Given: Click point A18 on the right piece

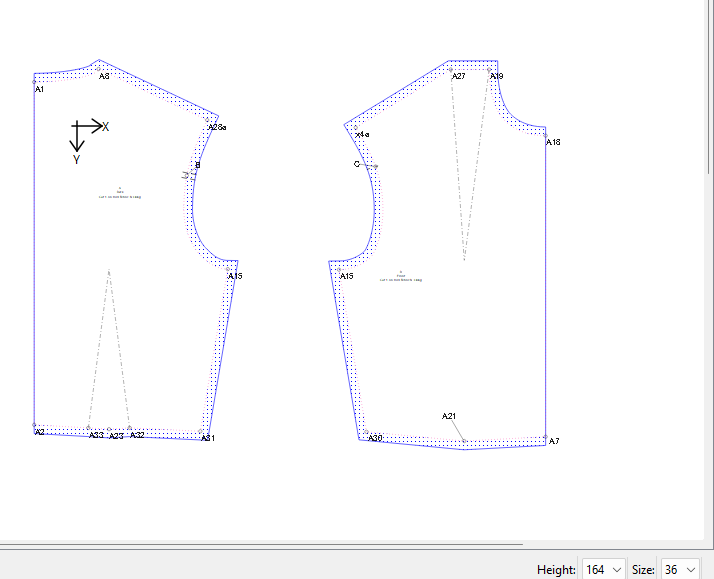Looking at the screenshot, I should pos(546,134).
